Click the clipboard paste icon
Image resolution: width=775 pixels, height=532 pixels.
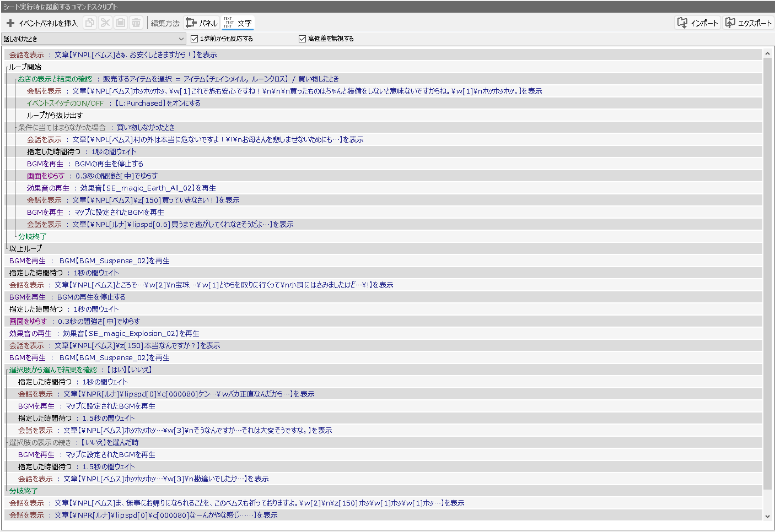(121, 23)
